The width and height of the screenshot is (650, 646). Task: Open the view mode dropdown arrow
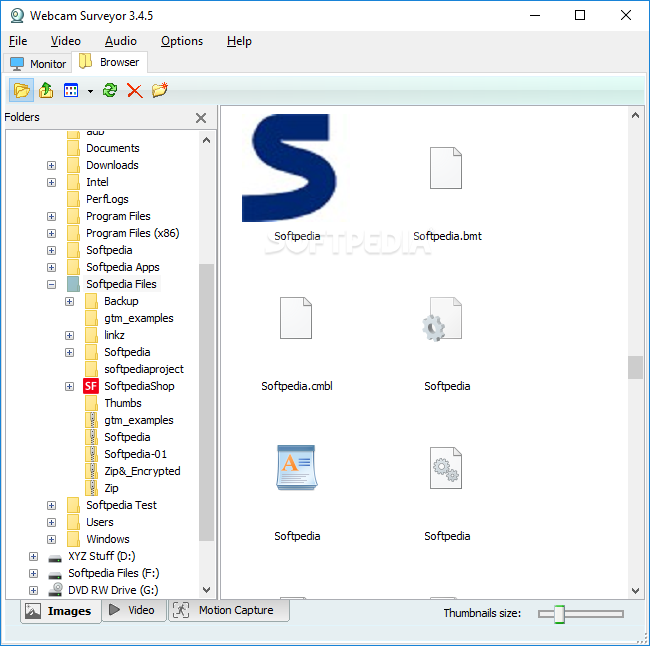(90, 91)
